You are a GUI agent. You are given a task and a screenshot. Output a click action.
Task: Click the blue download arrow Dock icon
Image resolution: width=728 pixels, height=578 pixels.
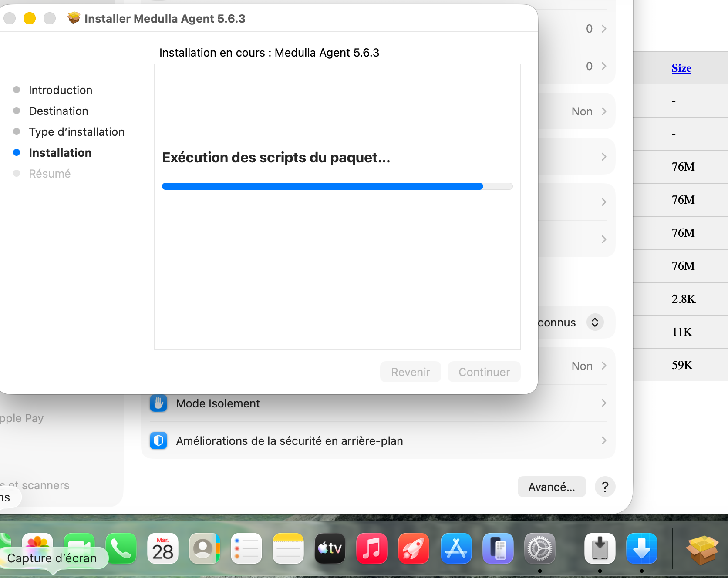(x=642, y=548)
